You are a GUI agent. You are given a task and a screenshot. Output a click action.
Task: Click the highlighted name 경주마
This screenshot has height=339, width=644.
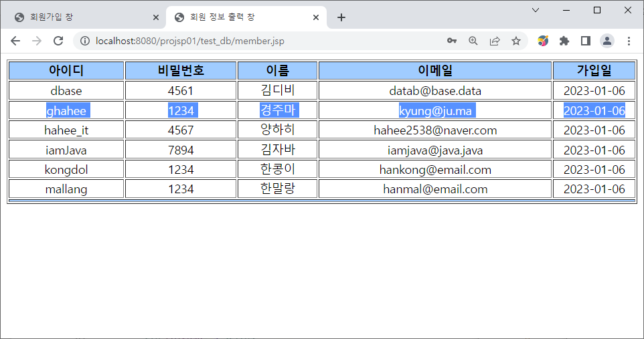[x=278, y=110]
